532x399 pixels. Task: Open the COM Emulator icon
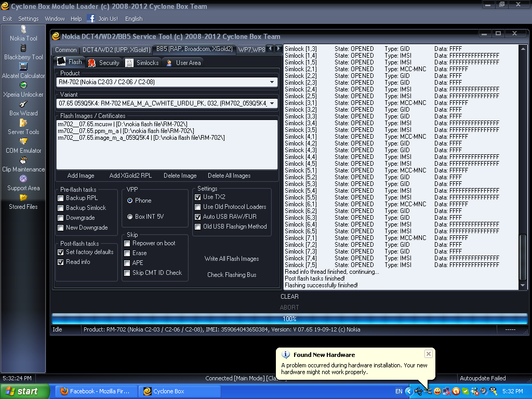23,141
